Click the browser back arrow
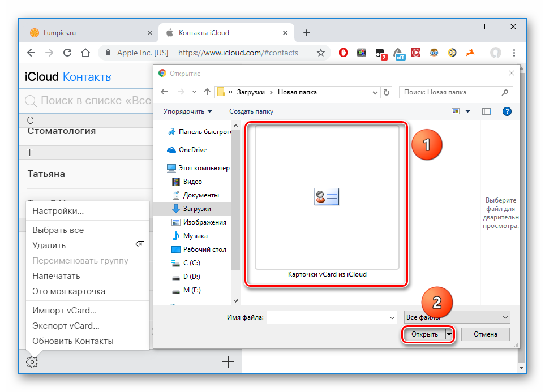Image resolution: width=545 pixels, height=392 pixels. (x=31, y=53)
